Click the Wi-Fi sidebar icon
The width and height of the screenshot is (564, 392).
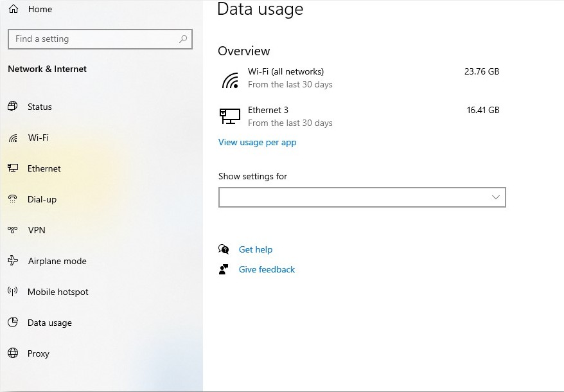[x=13, y=138]
